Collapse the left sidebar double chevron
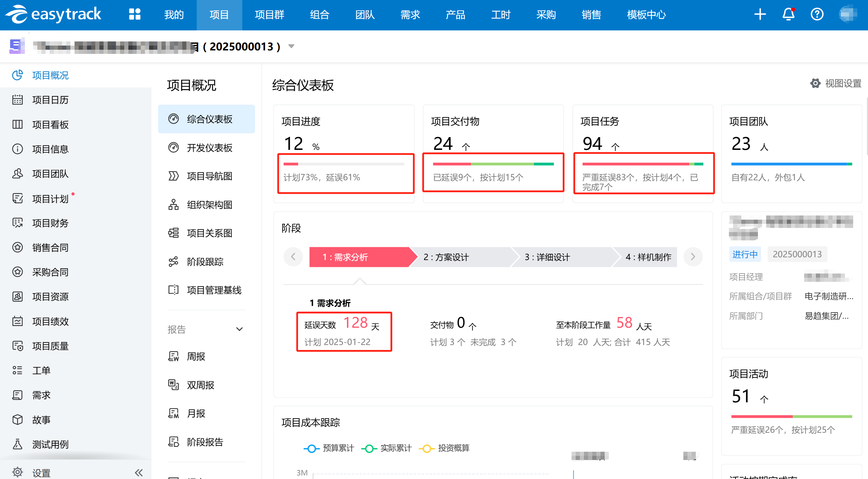 click(x=139, y=472)
